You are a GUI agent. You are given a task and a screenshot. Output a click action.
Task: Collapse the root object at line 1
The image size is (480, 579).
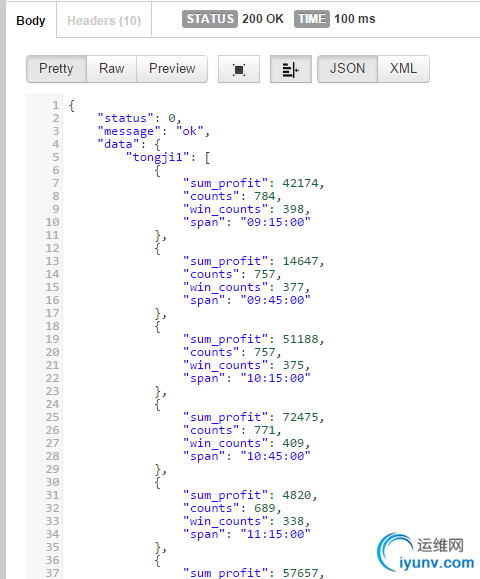click(72, 106)
